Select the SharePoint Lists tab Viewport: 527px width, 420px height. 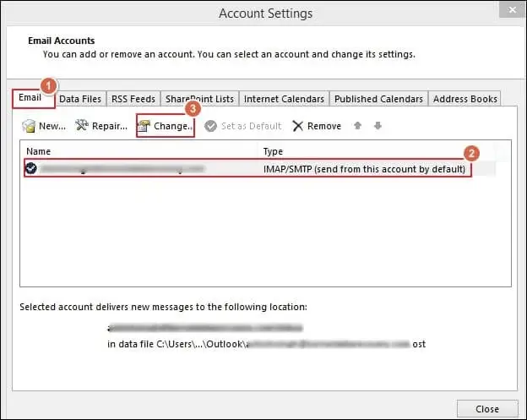pos(199,99)
